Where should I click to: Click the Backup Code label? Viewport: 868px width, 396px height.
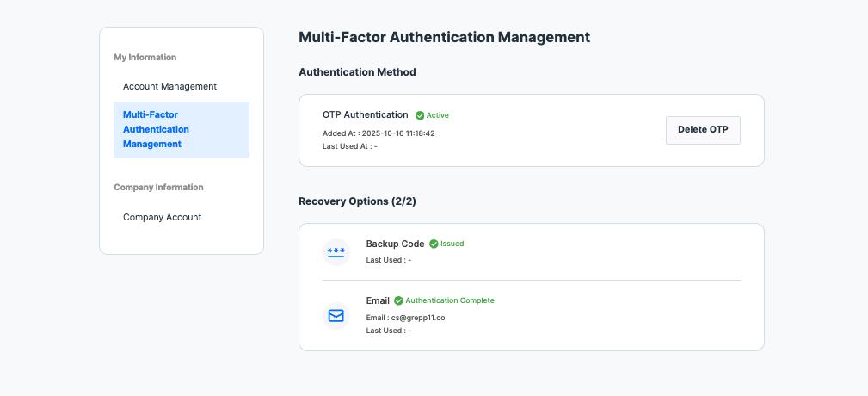[x=395, y=244]
